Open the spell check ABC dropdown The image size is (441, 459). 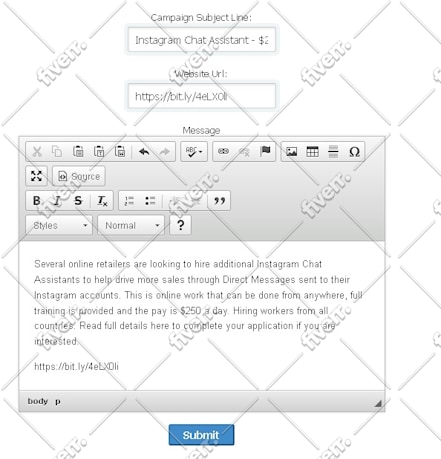(x=194, y=152)
